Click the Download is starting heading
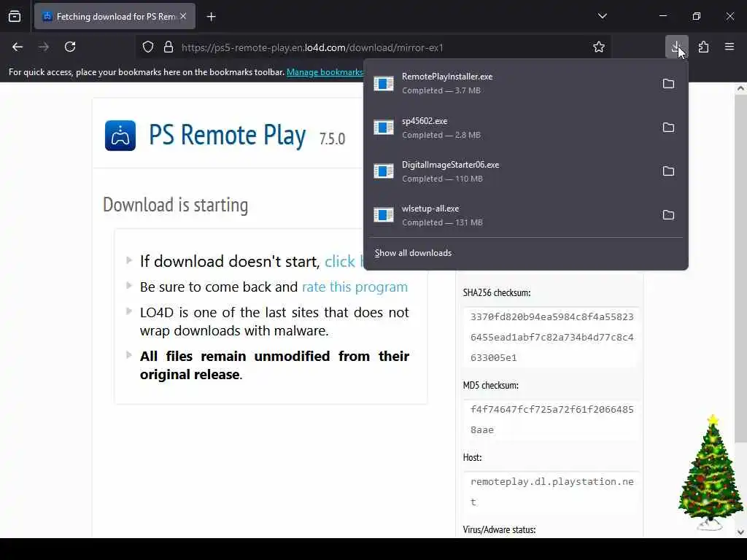This screenshot has height=560, width=747. pos(175,205)
